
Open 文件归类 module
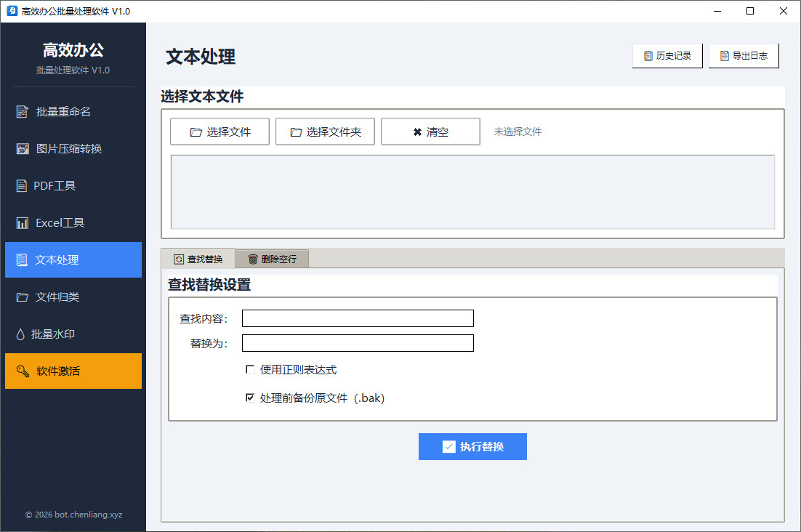(73, 297)
